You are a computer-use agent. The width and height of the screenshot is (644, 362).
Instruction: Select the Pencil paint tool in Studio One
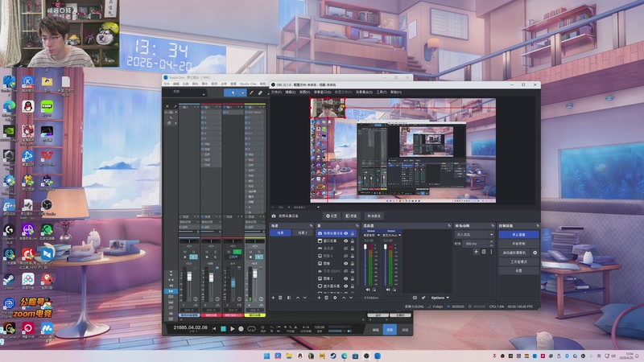click(251, 93)
